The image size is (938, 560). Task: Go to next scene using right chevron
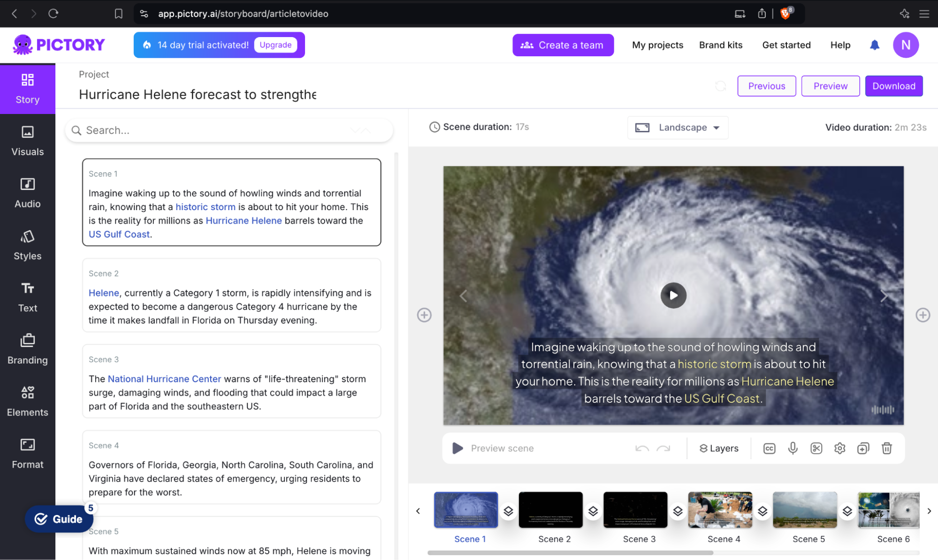pyautogui.click(x=884, y=296)
